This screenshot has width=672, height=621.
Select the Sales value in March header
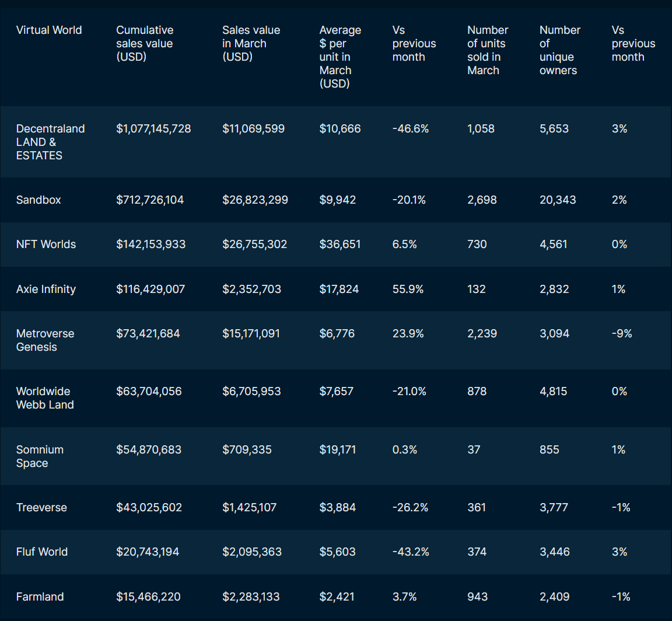click(x=251, y=43)
